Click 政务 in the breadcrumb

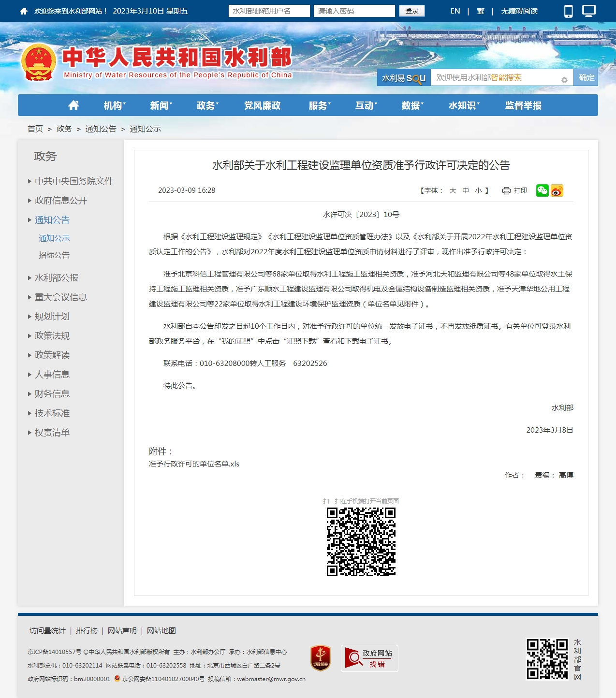[64, 129]
